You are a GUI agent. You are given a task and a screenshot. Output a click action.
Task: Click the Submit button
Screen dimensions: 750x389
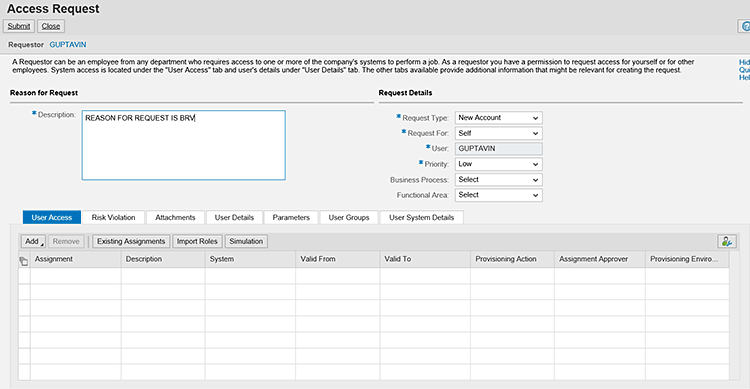[x=19, y=26]
